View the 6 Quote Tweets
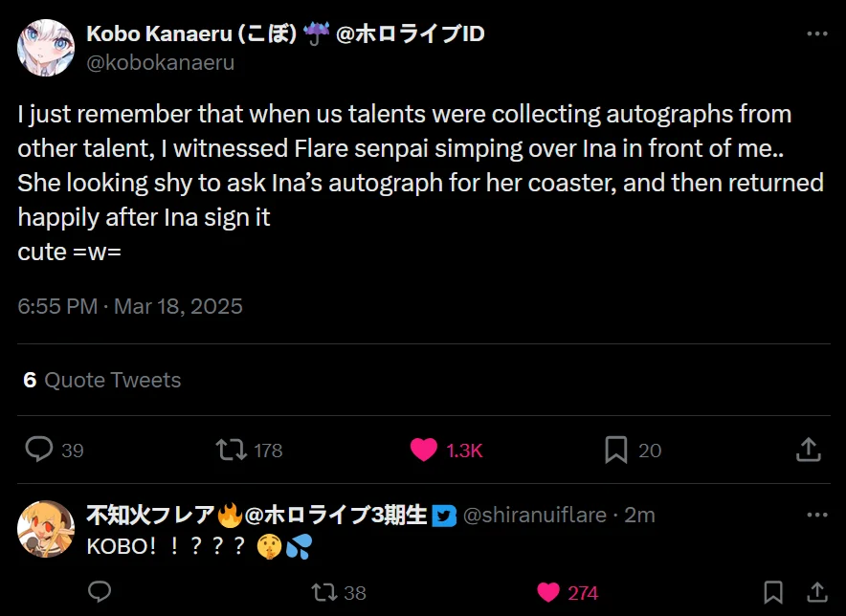Image resolution: width=846 pixels, height=616 pixels. click(x=101, y=380)
